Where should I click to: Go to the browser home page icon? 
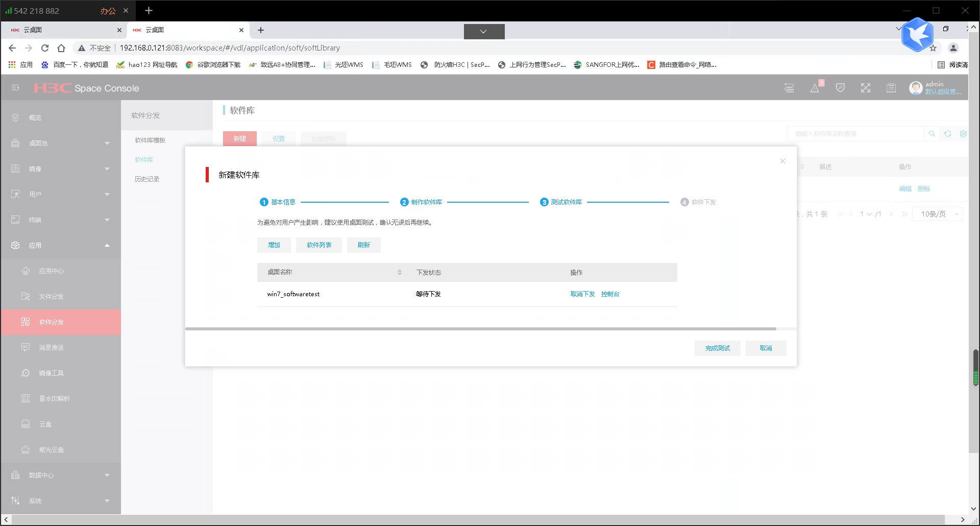coord(61,48)
